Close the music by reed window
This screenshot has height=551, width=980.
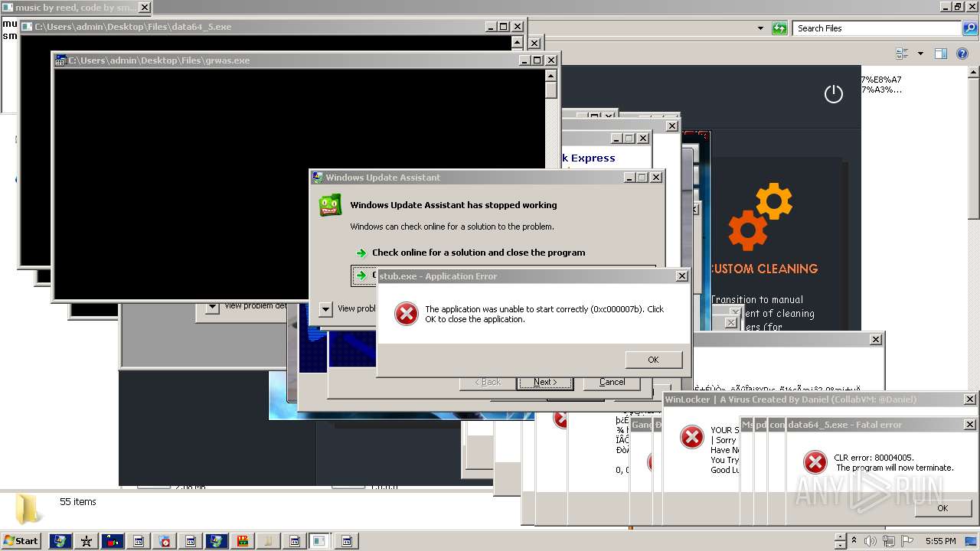[144, 8]
